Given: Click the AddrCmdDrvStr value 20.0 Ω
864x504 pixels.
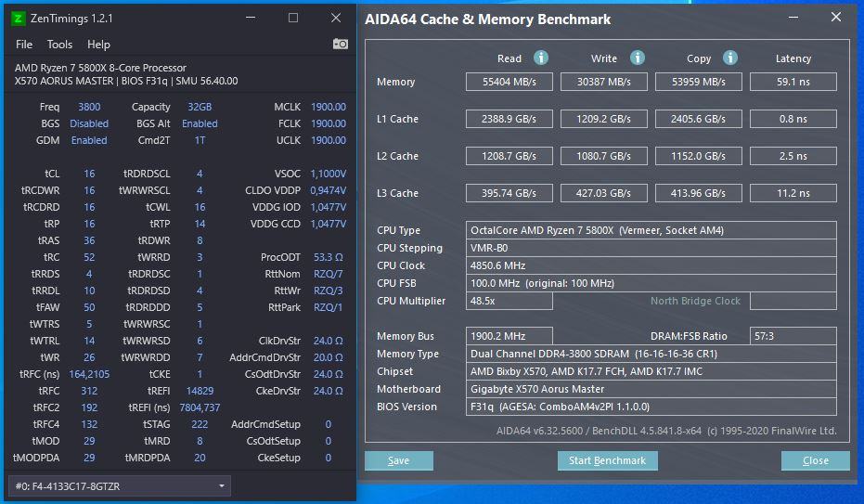Looking at the screenshot, I should 329,357.
